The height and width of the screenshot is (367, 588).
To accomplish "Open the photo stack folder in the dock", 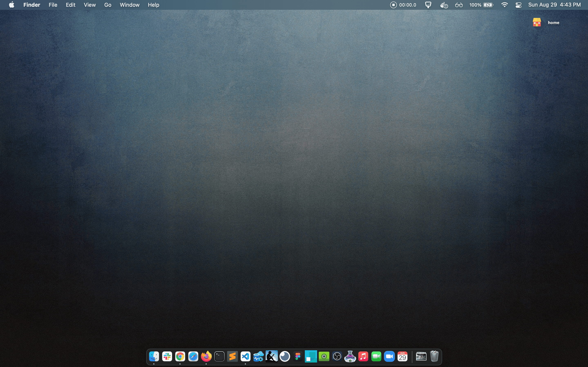I will 421,356.
